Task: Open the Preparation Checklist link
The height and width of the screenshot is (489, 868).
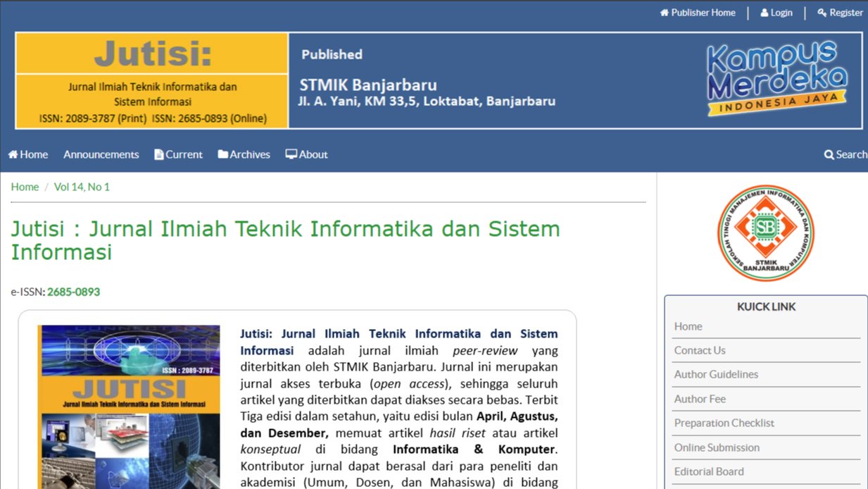Action: pyautogui.click(x=724, y=423)
